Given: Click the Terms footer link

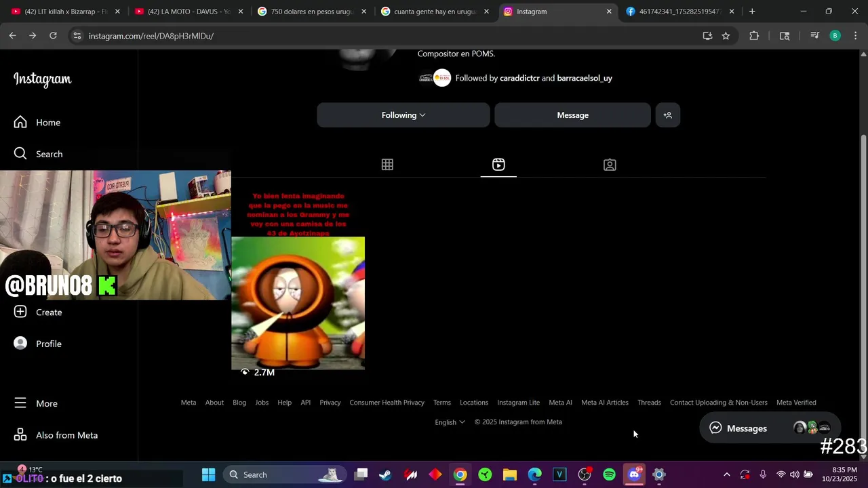Looking at the screenshot, I should click(x=442, y=403).
